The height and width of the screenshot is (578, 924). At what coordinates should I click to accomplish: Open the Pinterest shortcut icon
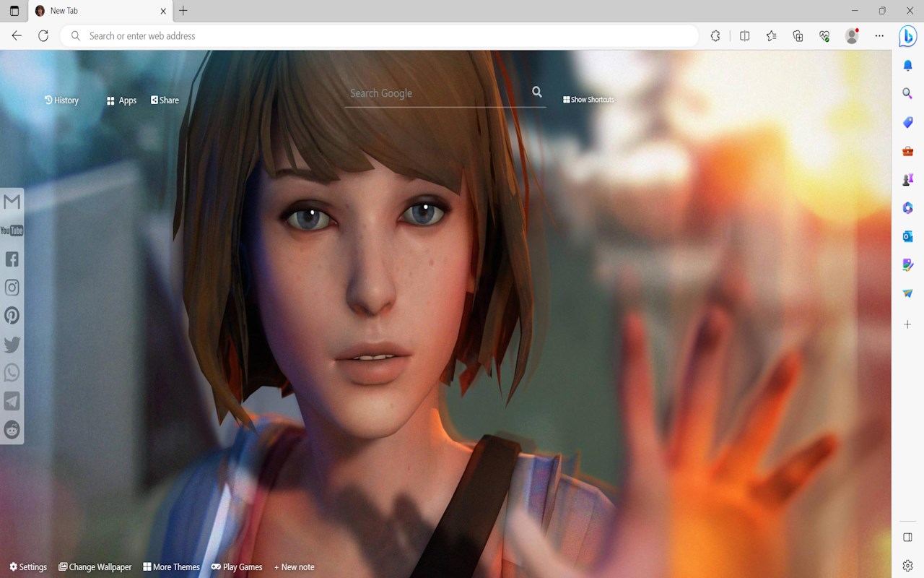12,316
